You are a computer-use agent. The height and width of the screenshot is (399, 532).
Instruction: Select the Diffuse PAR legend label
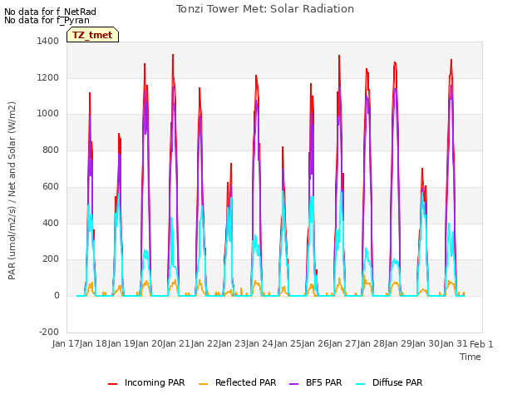(397, 382)
